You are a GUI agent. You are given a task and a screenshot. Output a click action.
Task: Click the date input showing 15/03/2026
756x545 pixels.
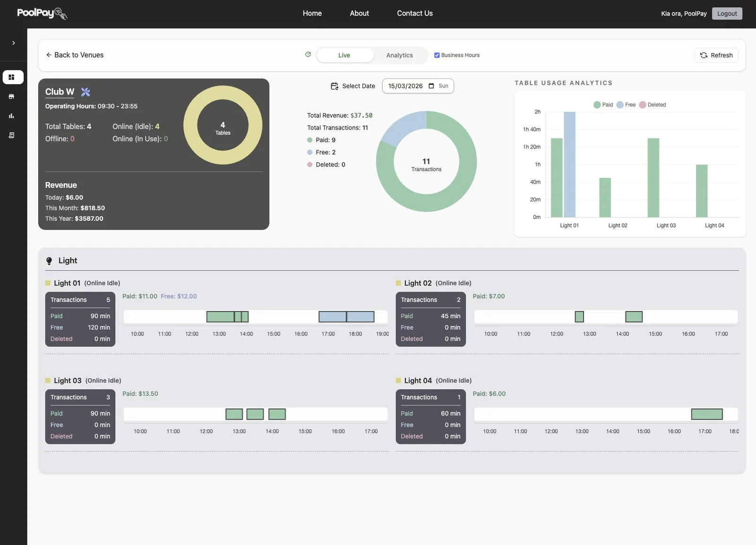click(418, 86)
